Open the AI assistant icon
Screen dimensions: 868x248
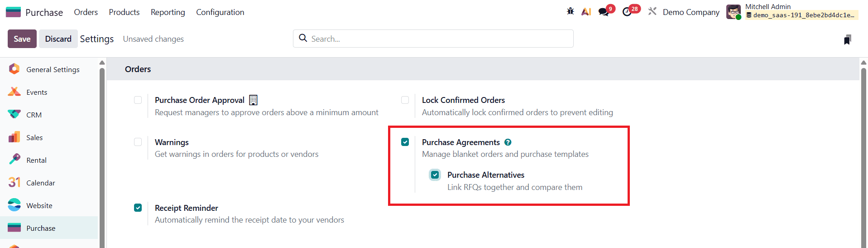pyautogui.click(x=586, y=12)
